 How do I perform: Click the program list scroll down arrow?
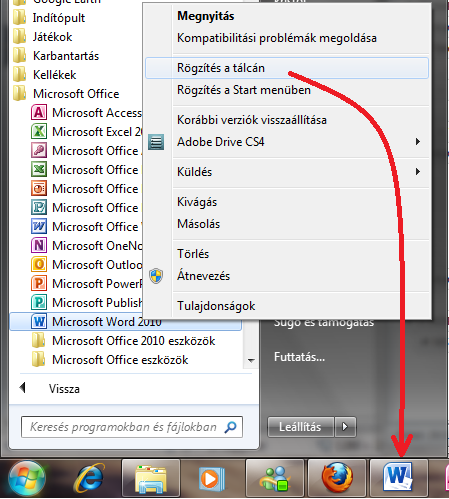click(251, 360)
